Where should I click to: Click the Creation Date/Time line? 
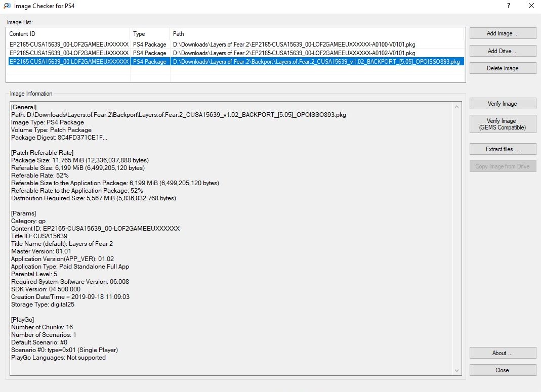(x=70, y=297)
